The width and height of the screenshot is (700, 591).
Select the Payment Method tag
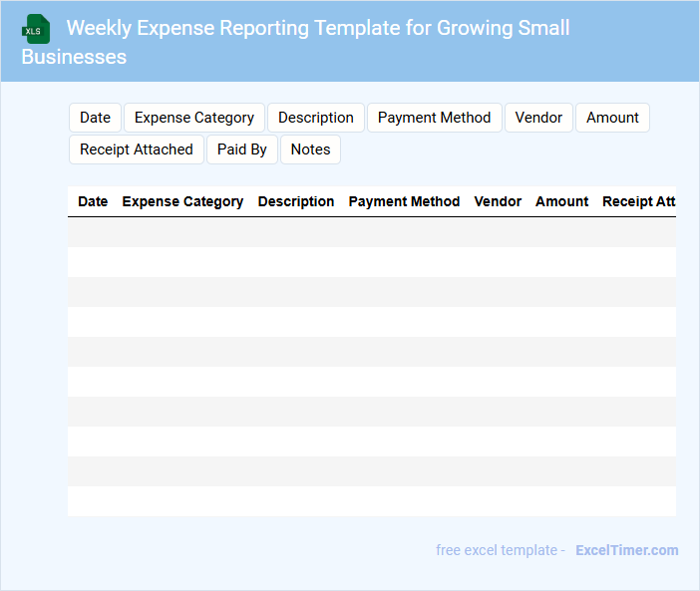434,118
